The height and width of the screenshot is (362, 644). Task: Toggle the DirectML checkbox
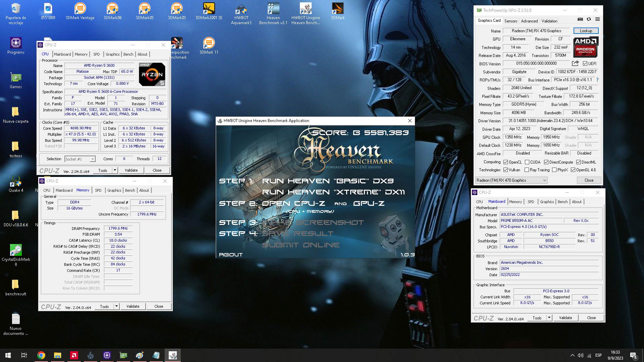pos(578,162)
